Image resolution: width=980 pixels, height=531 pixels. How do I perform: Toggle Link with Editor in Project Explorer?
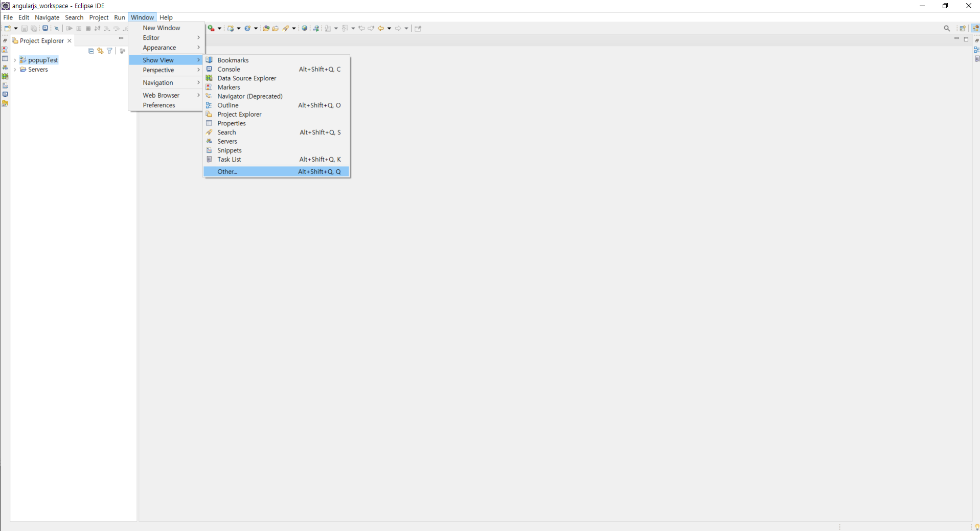click(100, 51)
